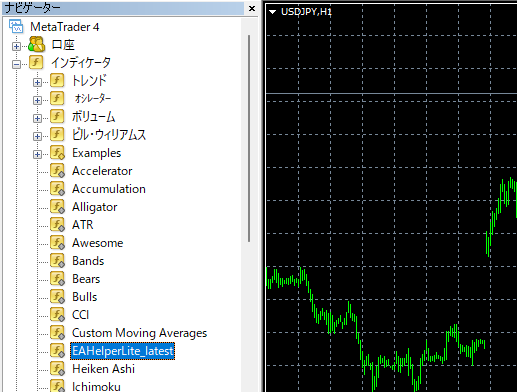Open the USDJPY,H1 chart dropdown arrow
517x392 pixels.
tap(273, 12)
